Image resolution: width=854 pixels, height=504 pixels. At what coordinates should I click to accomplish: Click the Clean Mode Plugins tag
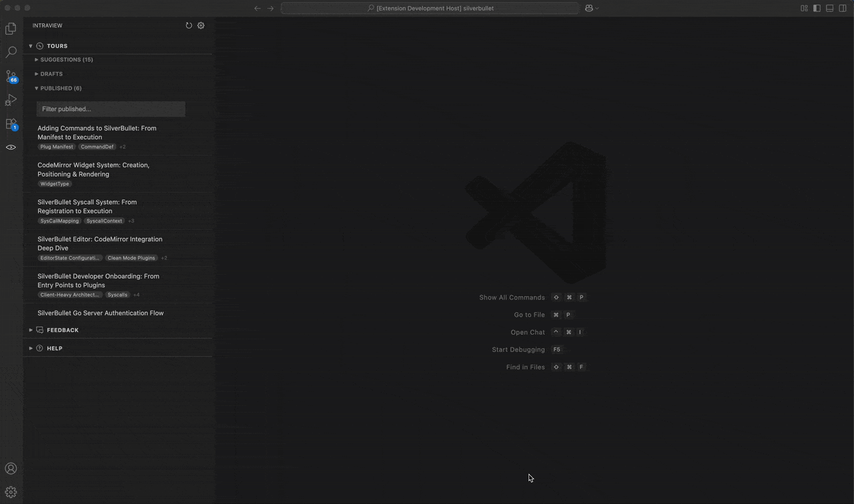131,258
